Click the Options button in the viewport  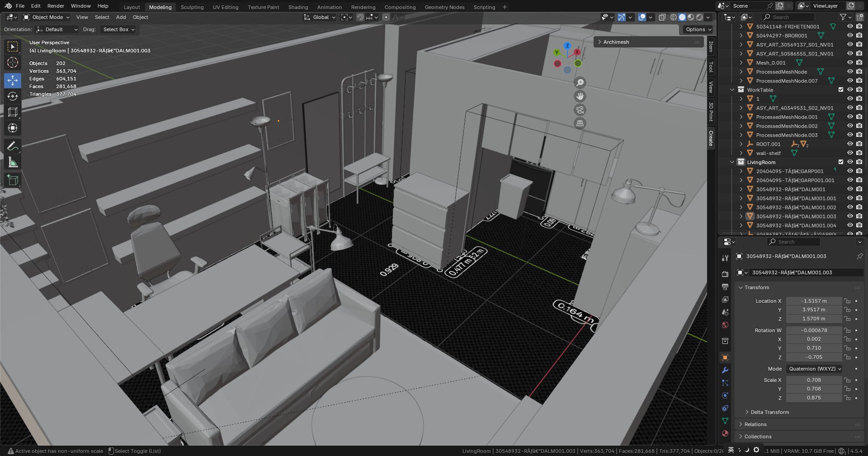tap(697, 29)
